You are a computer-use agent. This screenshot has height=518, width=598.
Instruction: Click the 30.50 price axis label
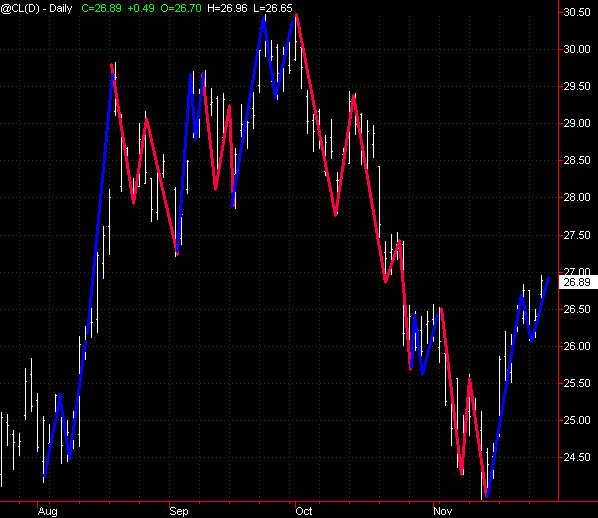coord(577,12)
